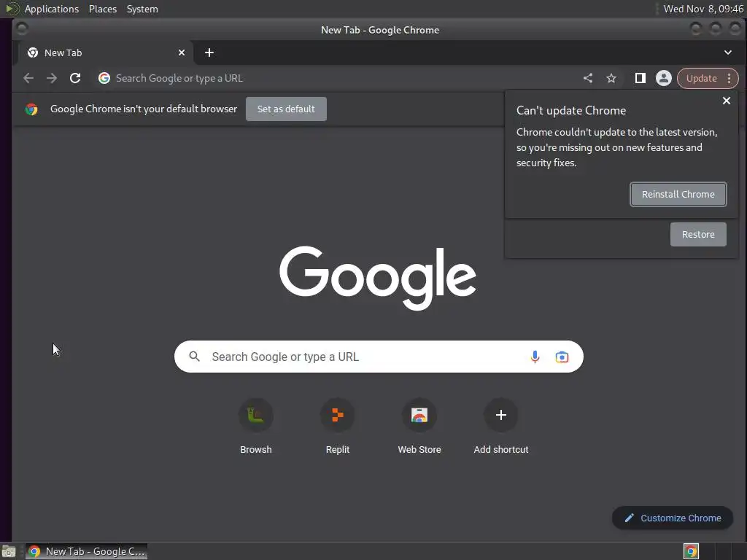Focus the Google search box

[379, 357]
